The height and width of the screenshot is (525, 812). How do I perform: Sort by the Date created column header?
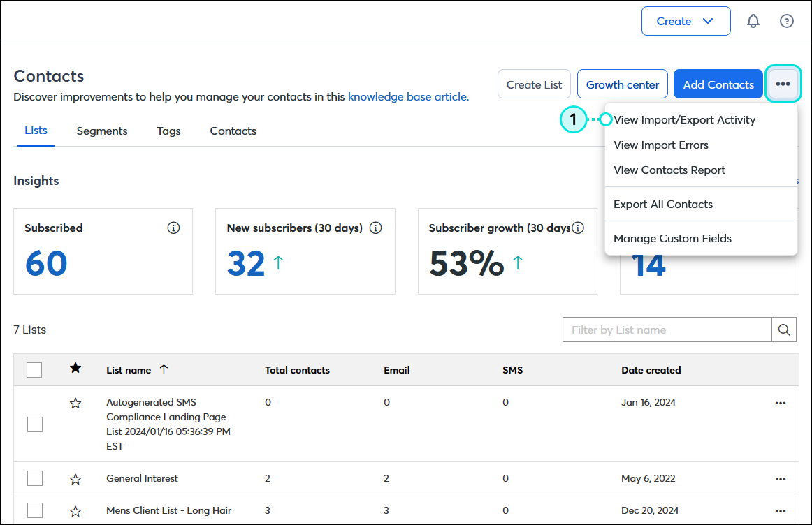(x=651, y=370)
